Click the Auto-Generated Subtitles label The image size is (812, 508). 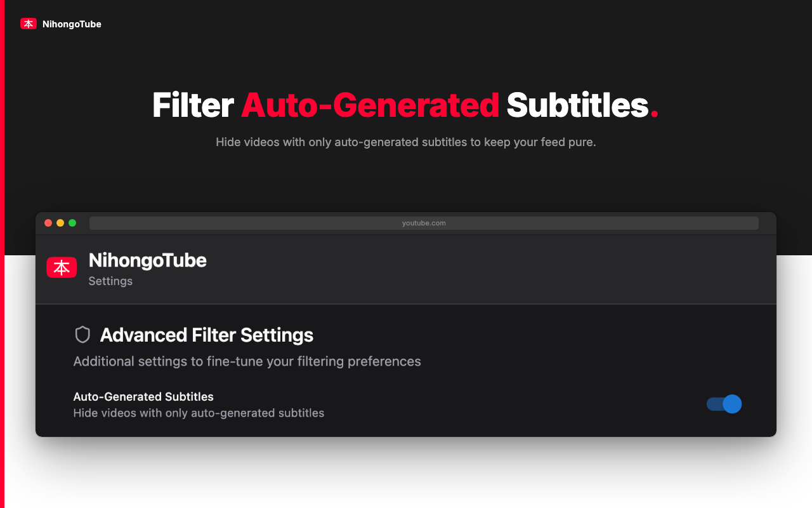143,397
